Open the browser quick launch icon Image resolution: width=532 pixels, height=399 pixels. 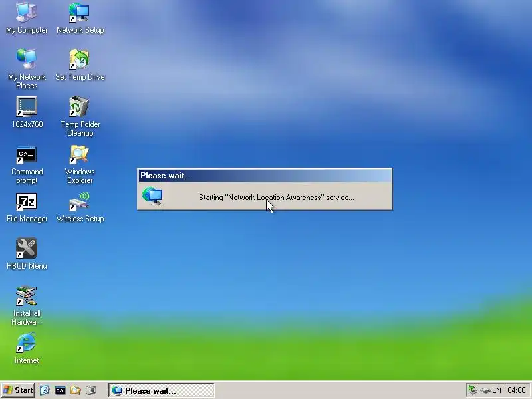(x=45, y=390)
